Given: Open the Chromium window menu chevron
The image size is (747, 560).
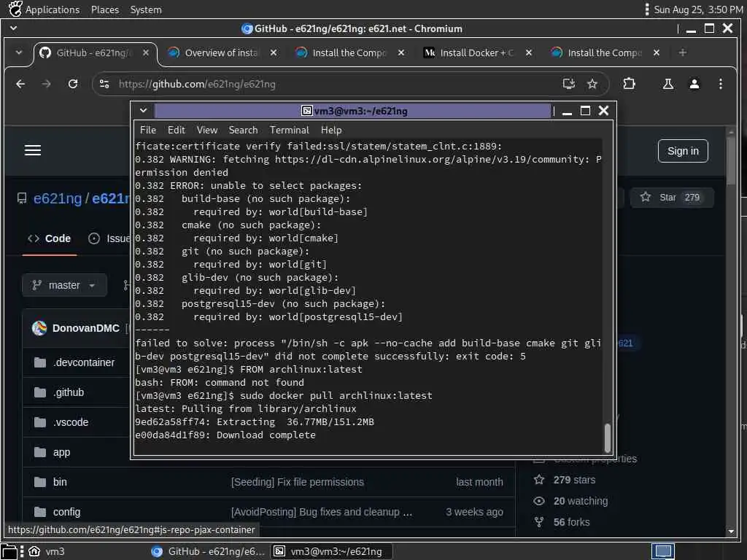Looking at the screenshot, I should coord(13,28).
